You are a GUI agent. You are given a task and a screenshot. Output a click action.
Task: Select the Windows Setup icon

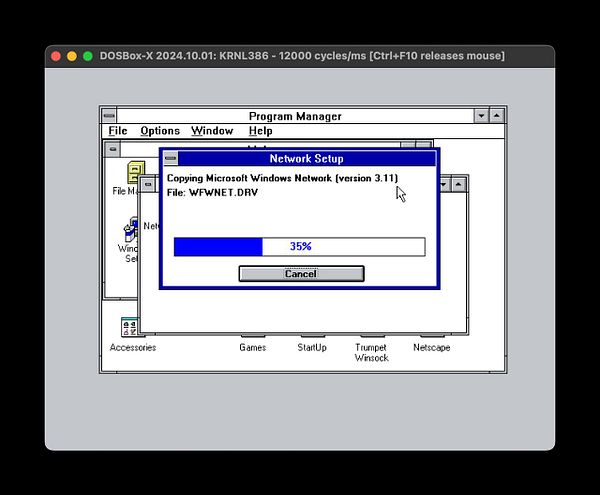[131, 230]
